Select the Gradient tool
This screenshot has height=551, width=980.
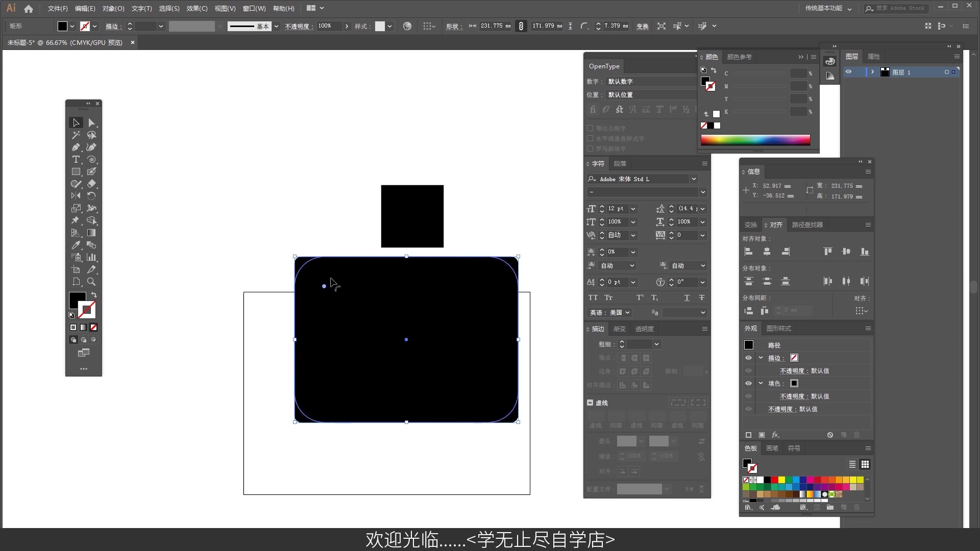click(x=91, y=233)
